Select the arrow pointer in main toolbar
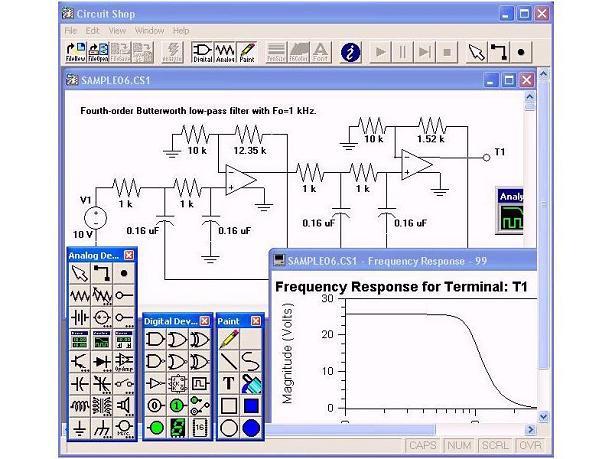 point(477,52)
